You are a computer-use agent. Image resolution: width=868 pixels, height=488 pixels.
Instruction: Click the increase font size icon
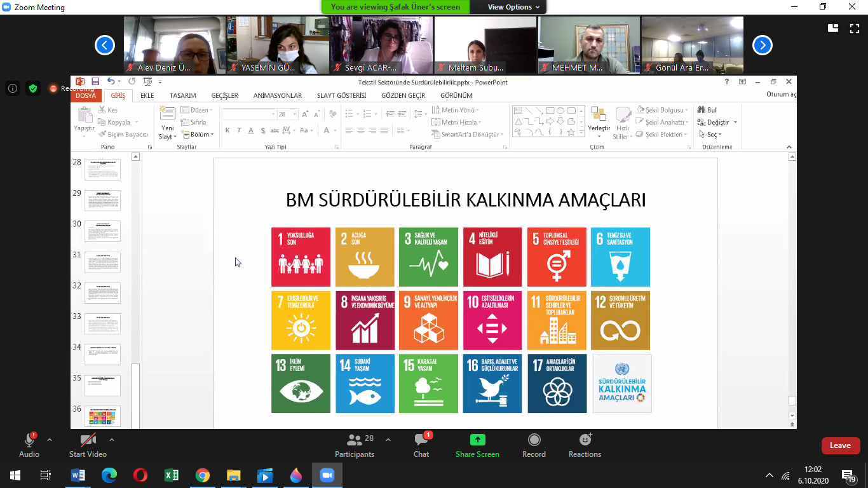pos(305,114)
